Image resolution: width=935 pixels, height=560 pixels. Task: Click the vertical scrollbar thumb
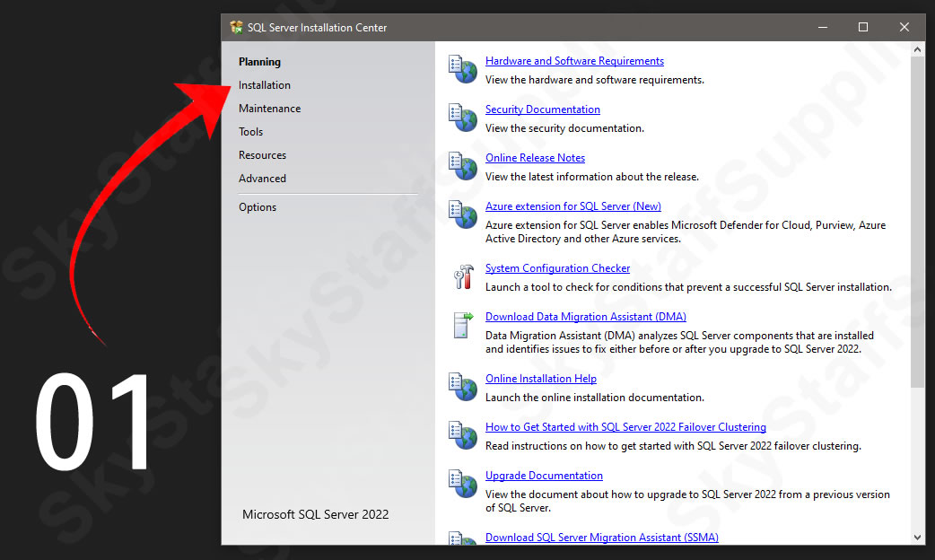918,222
